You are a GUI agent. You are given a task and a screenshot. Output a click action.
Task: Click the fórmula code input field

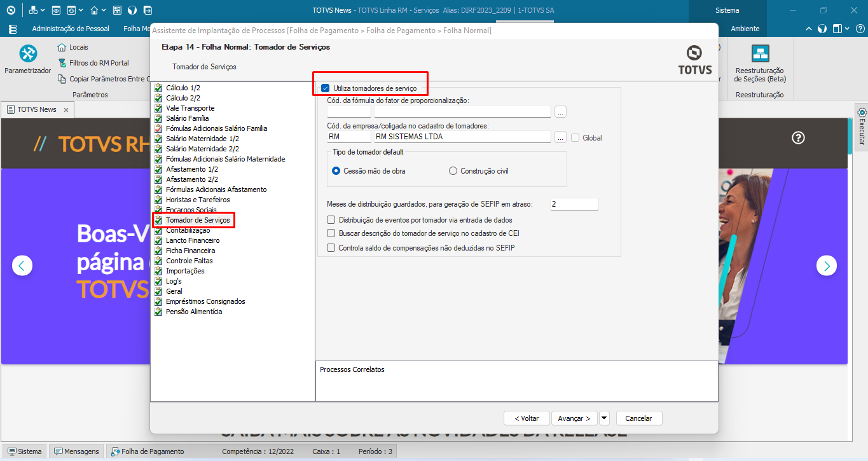point(348,111)
